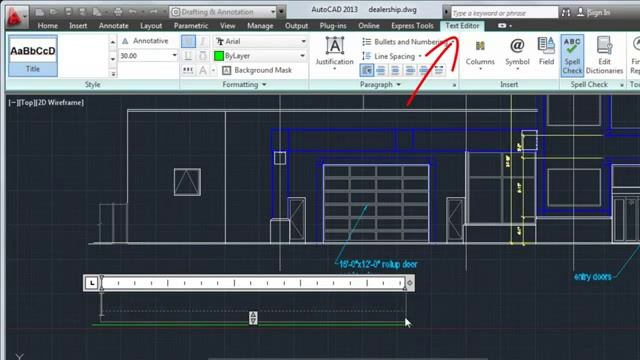Image resolution: width=640 pixels, height=360 pixels.
Task: Click the binoculars search icon
Action: click(566, 13)
